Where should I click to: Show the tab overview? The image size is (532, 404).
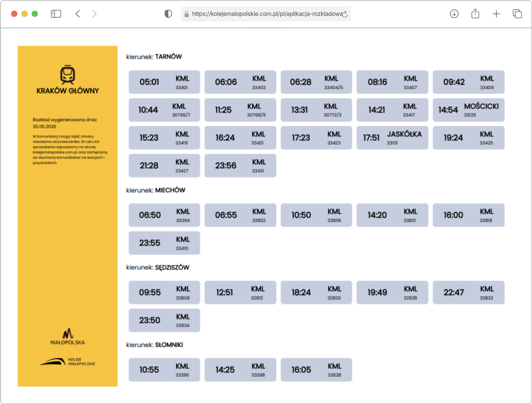coord(517,14)
